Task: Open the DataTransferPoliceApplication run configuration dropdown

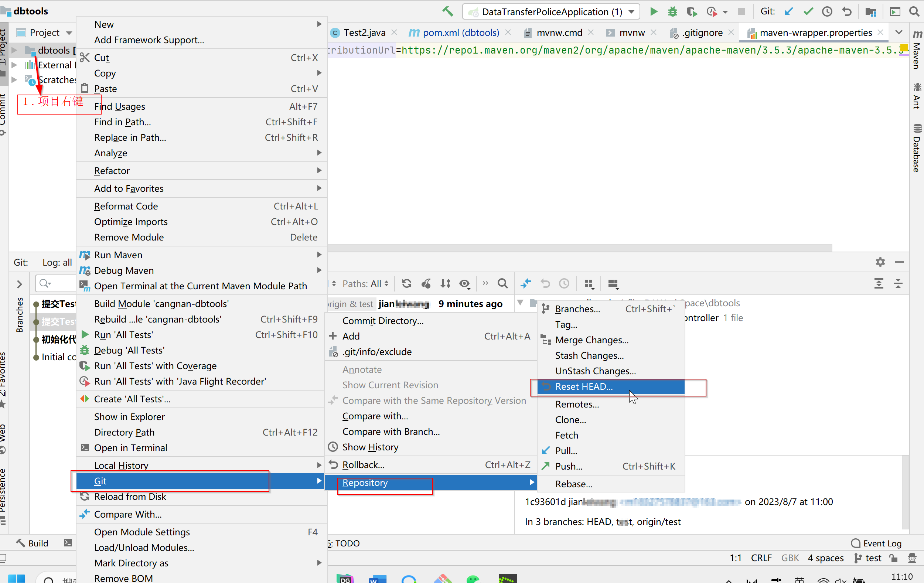Action: coord(551,11)
